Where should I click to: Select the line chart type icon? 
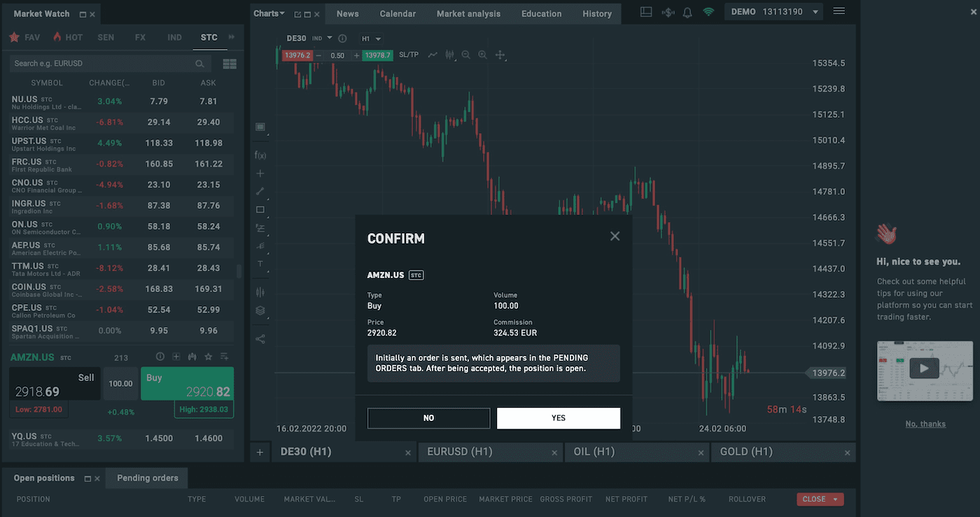(x=433, y=55)
